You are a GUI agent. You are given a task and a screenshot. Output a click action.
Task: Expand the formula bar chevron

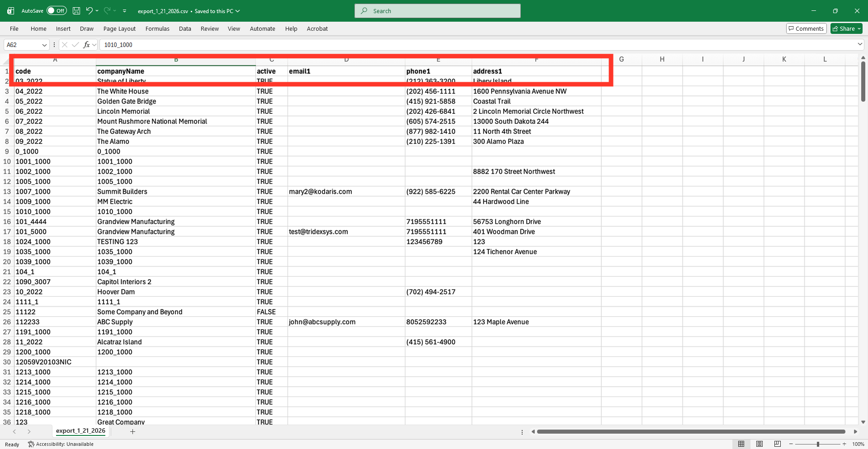point(859,44)
